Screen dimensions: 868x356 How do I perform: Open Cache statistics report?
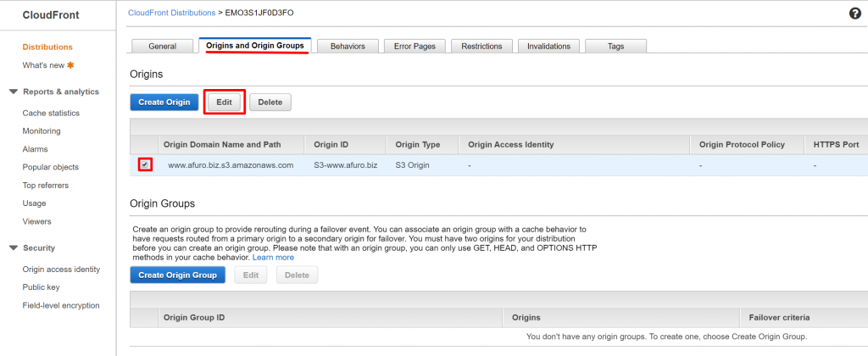[x=51, y=113]
